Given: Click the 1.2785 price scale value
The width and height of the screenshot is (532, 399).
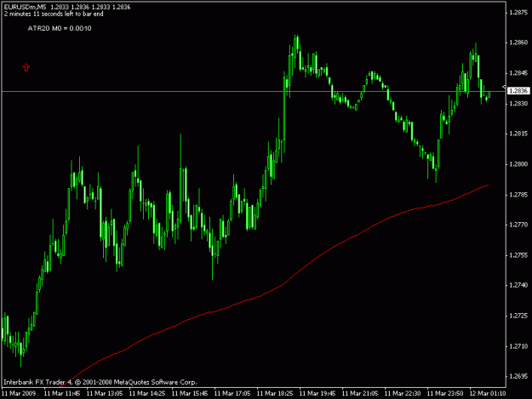Looking at the screenshot, I should (x=518, y=195).
